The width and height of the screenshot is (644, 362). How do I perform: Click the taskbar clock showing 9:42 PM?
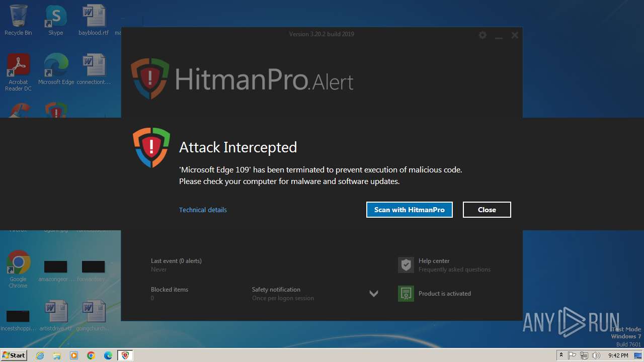tap(618, 355)
